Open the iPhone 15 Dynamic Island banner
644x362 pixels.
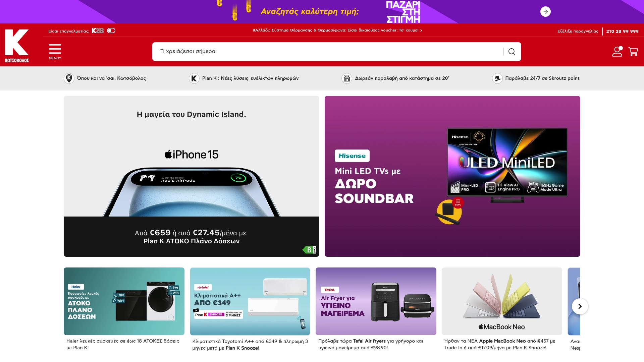(192, 176)
